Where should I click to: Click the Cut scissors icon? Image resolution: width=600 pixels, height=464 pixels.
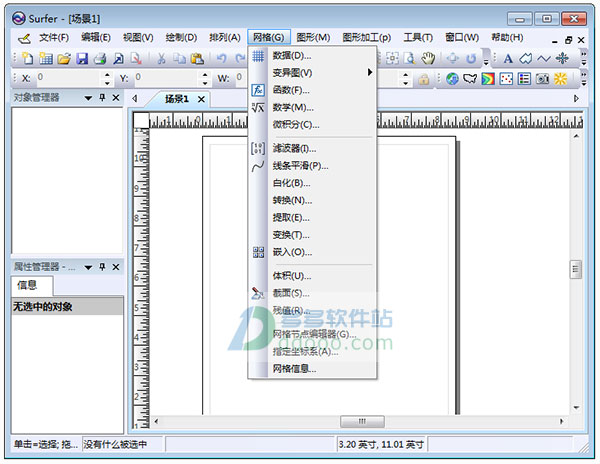tap(161, 59)
